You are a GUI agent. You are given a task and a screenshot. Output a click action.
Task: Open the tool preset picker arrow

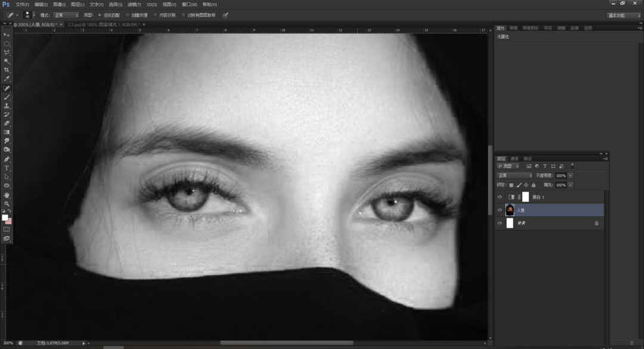click(17, 15)
